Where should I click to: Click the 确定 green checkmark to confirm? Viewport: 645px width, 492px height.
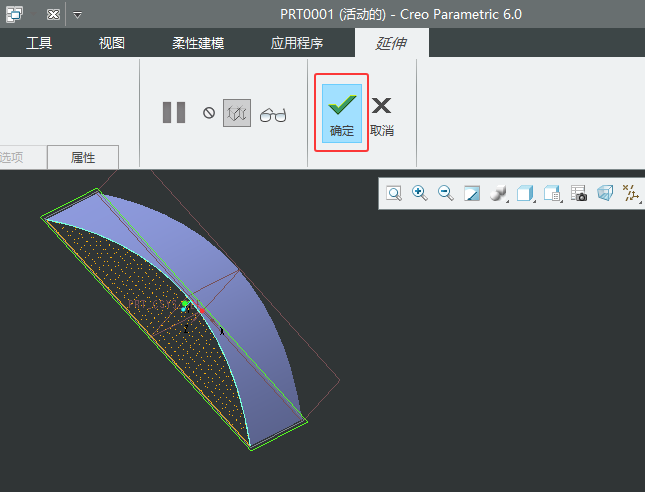pyautogui.click(x=341, y=113)
